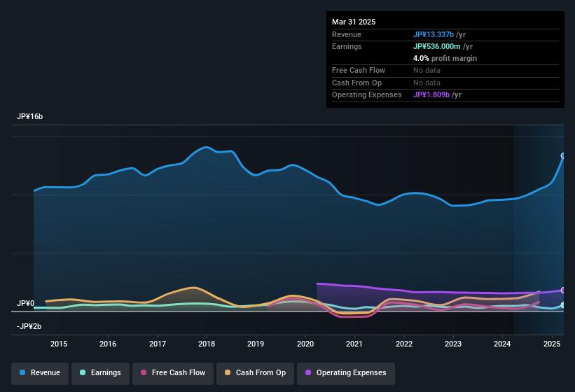The image size is (575, 392).
Task: Click the 2018 x-axis label
Action: [207, 344]
